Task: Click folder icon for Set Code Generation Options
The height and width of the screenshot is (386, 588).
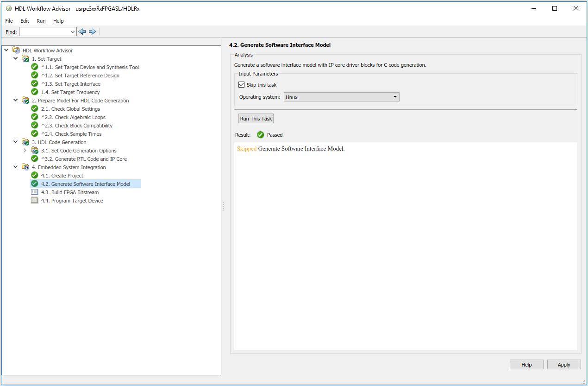Action: point(34,151)
